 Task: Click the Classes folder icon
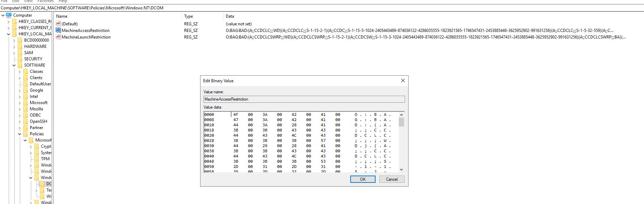25,71
